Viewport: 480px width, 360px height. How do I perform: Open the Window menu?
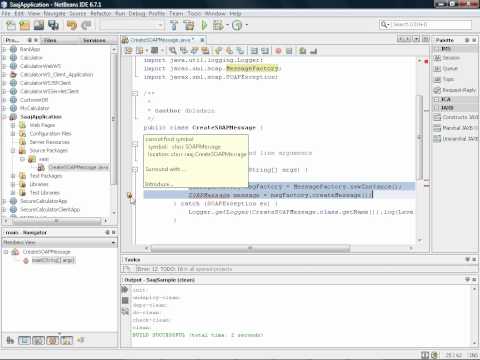[x=215, y=13]
